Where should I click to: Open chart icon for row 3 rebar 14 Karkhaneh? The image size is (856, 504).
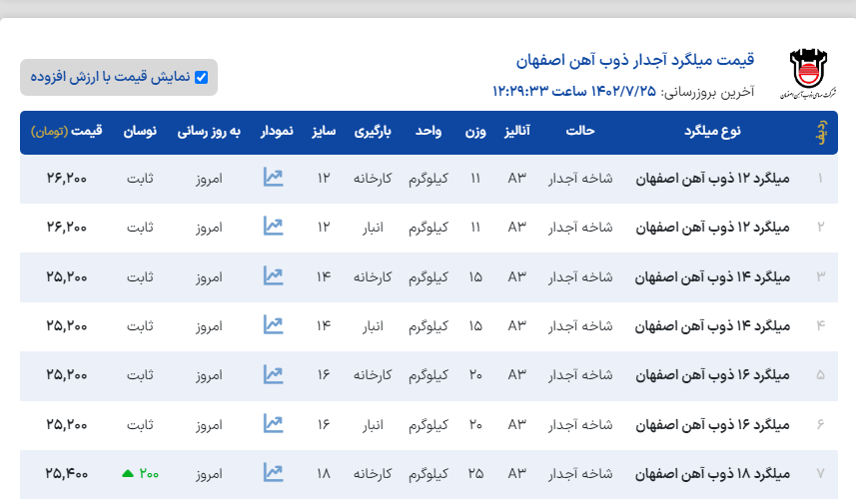tap(273, 275)
